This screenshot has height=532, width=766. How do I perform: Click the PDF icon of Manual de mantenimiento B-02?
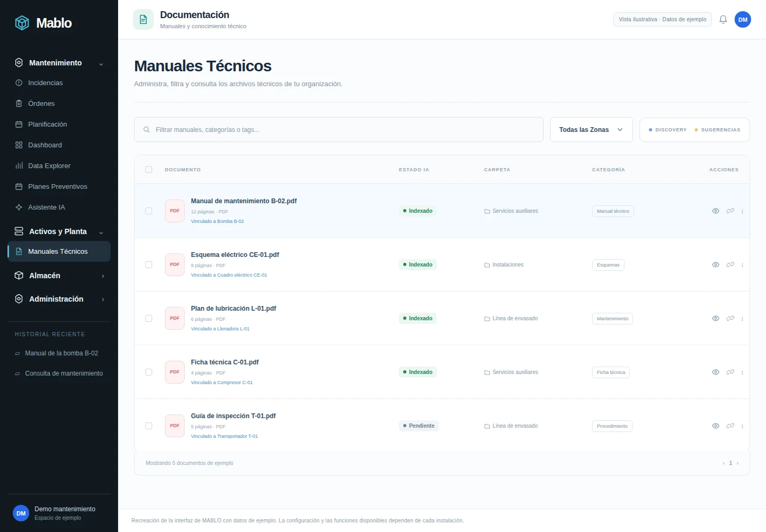(x=174, y=211)
